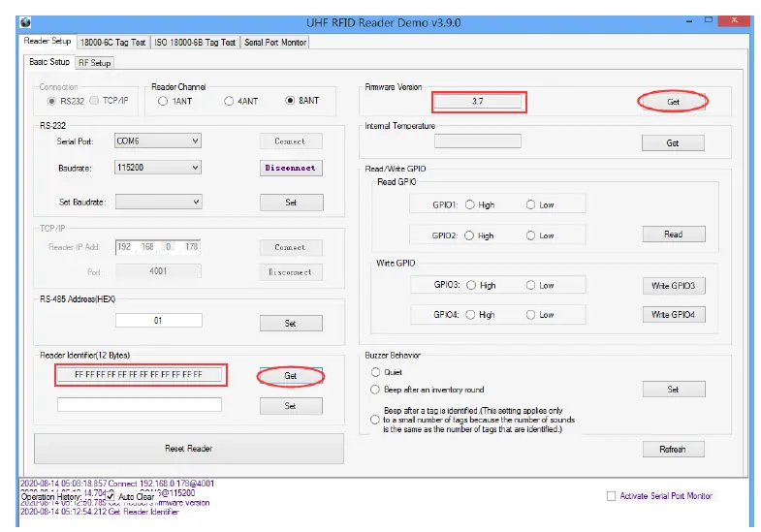The width and height of the screenshot is (761, 532).
Task: Click RS-485 address field showing 01
Action: [158, 320]
